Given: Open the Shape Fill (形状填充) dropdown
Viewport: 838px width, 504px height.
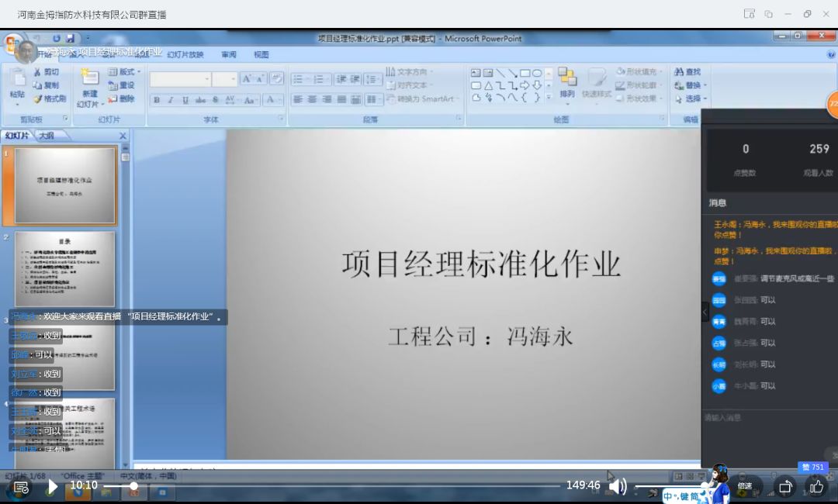Looking at the screenshot, I should pos(638,71).
